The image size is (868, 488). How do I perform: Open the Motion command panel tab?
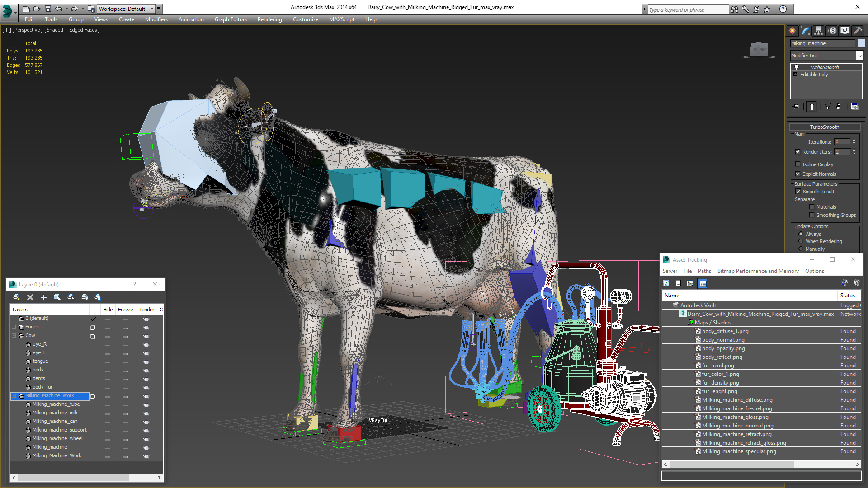tap(832, 31)
